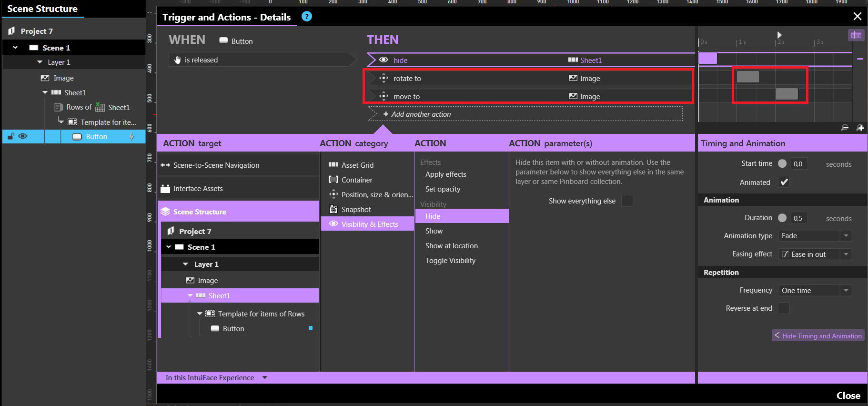Collapse Scene 1 in Scene Structure panel
Image resolution: width=868 pixels, height=406 pixels.
click(15, 48)
